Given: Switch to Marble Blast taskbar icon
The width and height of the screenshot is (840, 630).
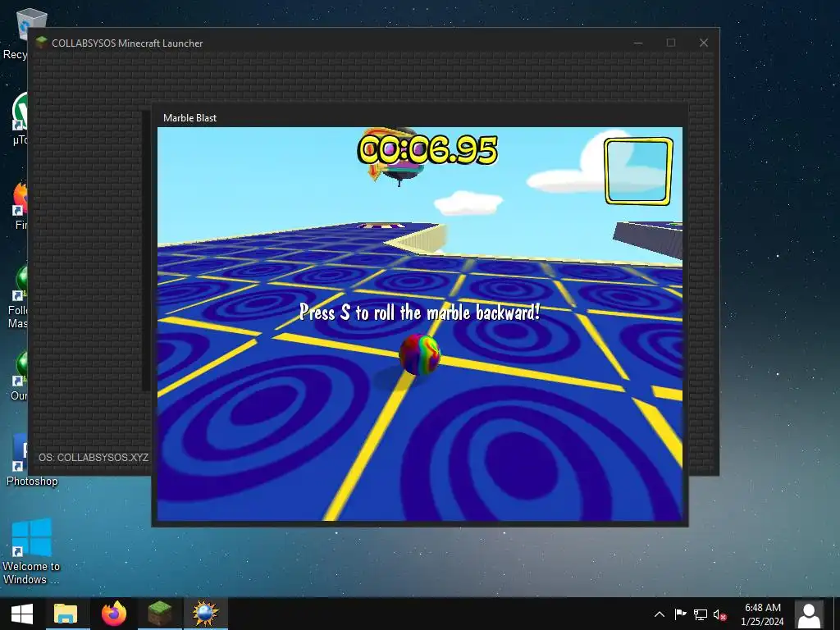Looking at the screenshot, I should 206,614.
